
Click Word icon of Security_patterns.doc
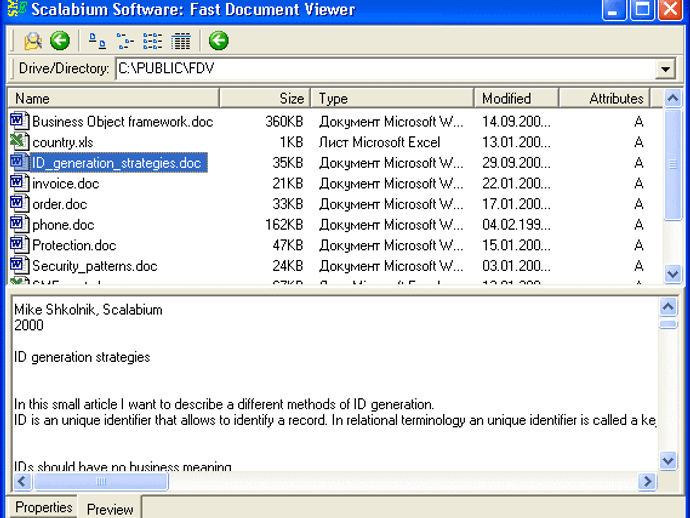point(19,265)
